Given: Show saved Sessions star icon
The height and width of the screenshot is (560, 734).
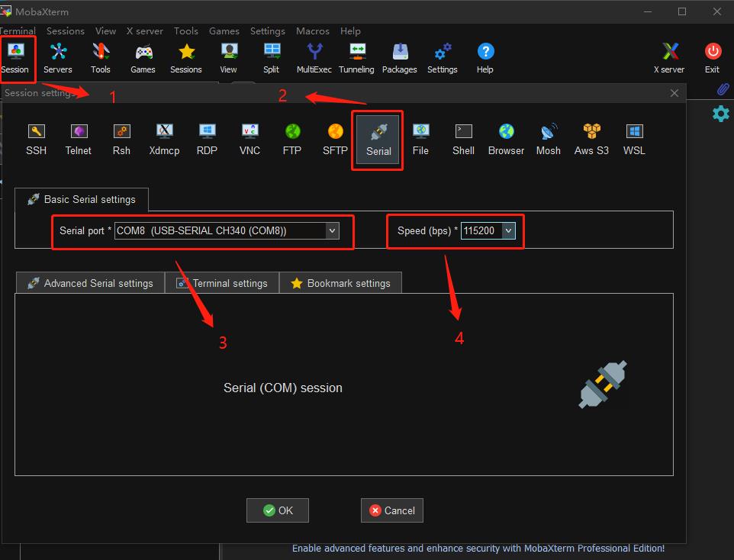Looking at the screenshot, I should click(x=186, y=59).
